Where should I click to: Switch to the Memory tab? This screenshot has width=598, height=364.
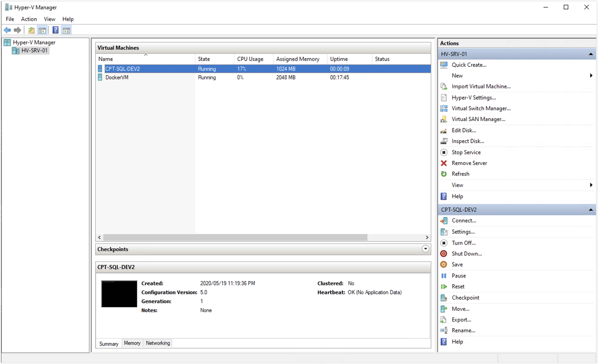(132, 343)
